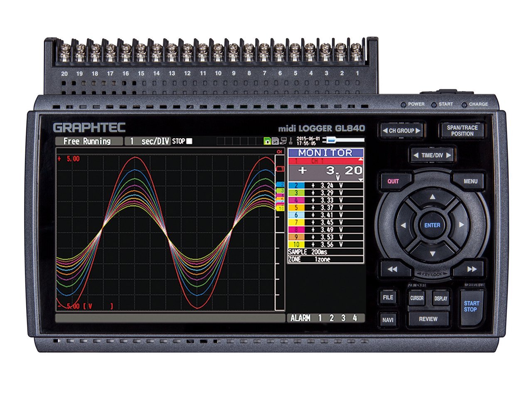Select the SD card status icon

pyautogui.click(x=276, y=140)
